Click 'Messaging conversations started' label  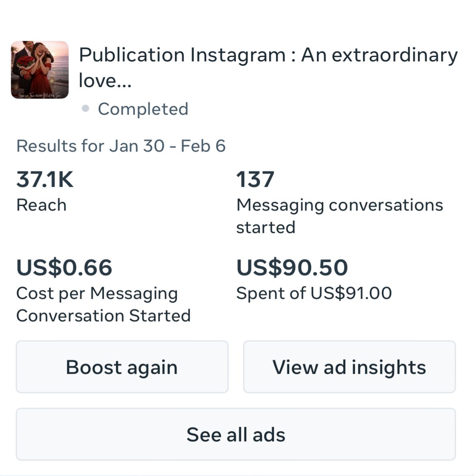[339, 205]
